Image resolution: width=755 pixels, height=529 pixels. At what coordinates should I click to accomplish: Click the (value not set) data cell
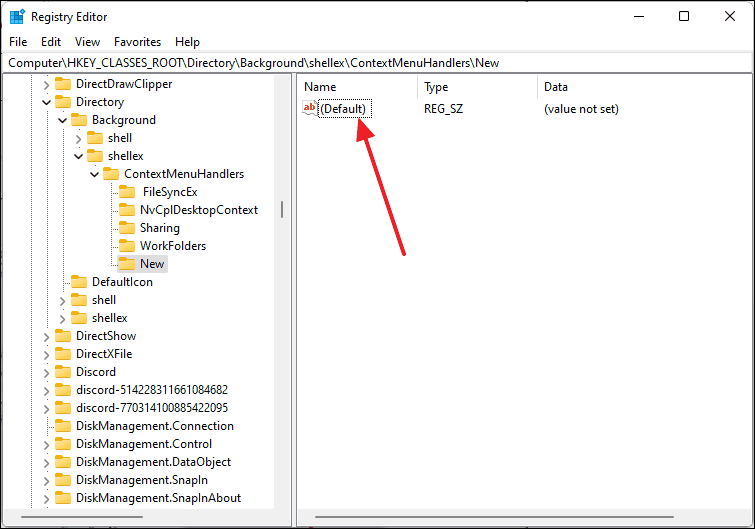click(581, 109)
